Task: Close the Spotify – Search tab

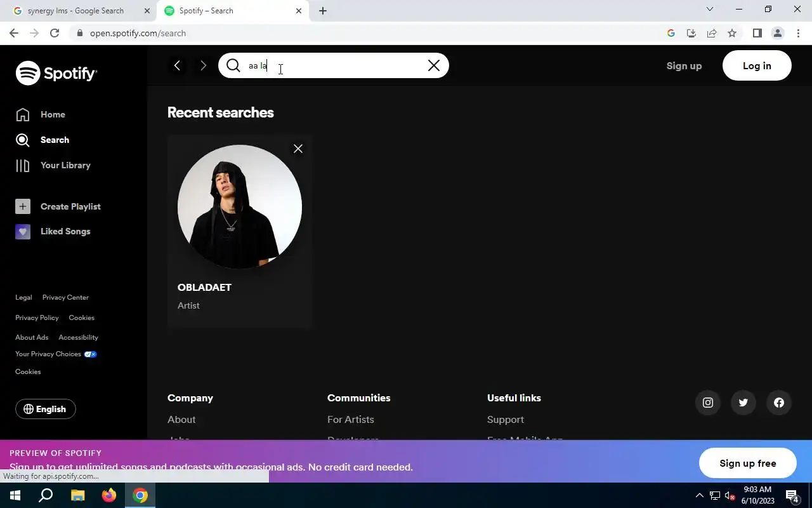Action: (x=299, y=11)
